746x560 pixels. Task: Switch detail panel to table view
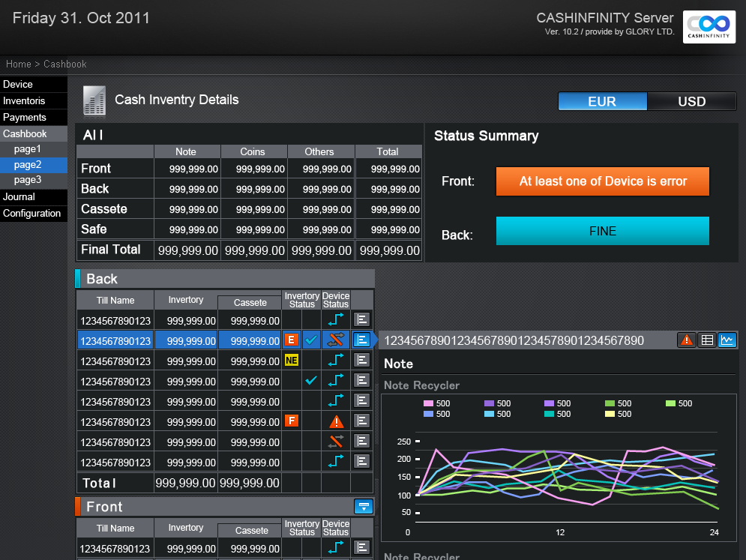[706, 340]
